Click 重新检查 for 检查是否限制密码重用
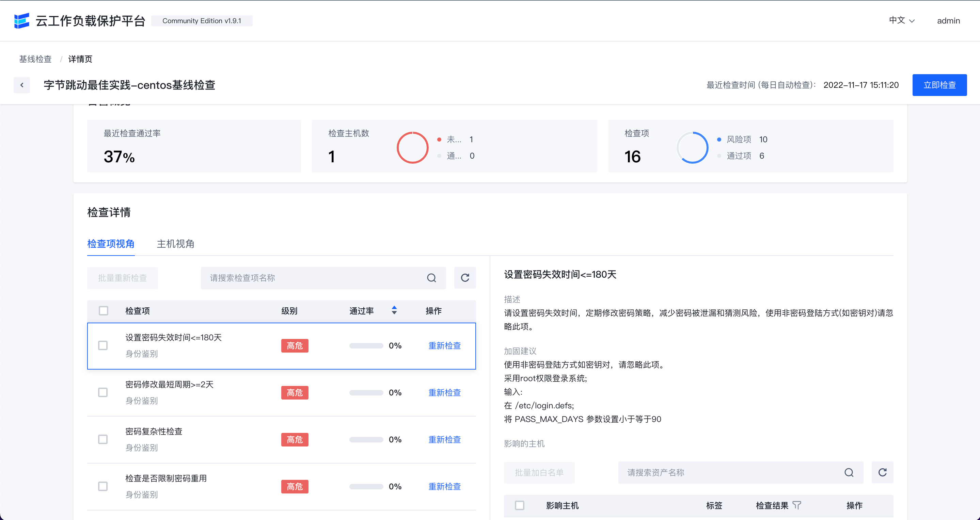980x520 pixels. [444, 487]
